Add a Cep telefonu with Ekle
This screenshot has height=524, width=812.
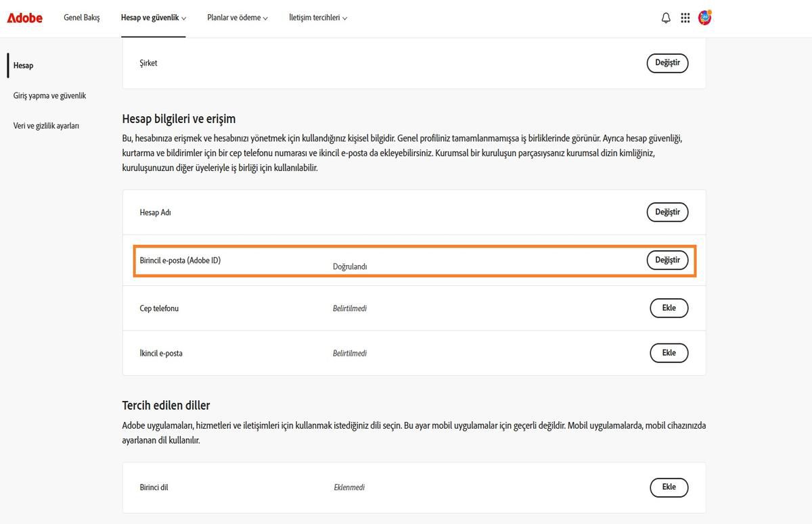pyautogui.click(x=669, y=308)
